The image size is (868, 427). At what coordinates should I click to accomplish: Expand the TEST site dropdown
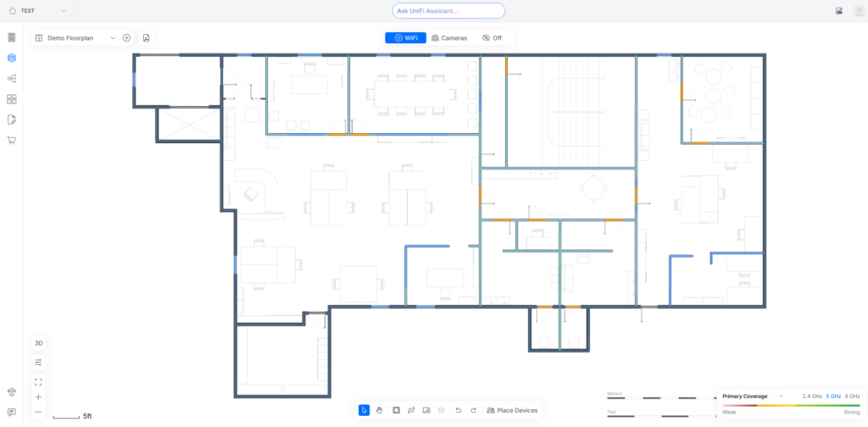click(x=64, y=10)
